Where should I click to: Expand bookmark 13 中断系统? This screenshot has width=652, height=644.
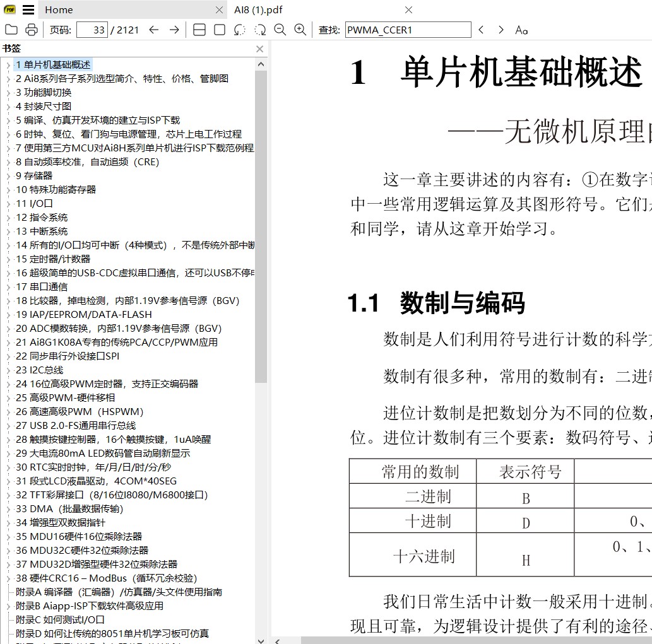(8, 232)
